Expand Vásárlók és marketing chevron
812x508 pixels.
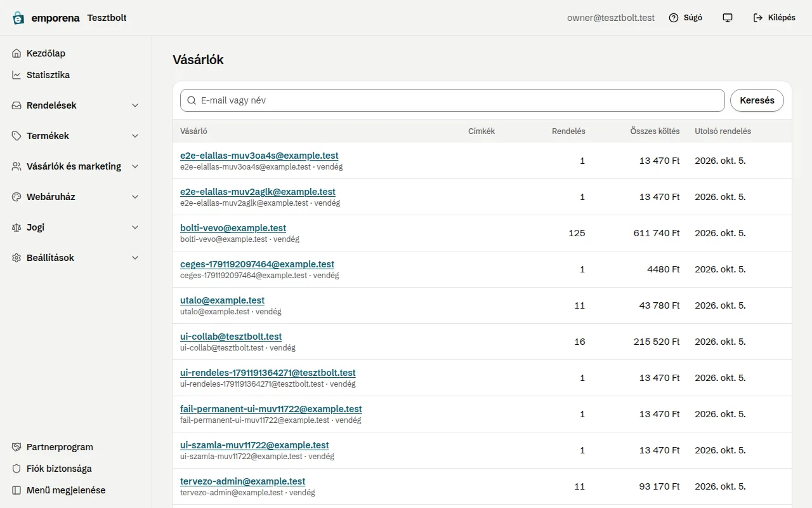click(135, 166)
